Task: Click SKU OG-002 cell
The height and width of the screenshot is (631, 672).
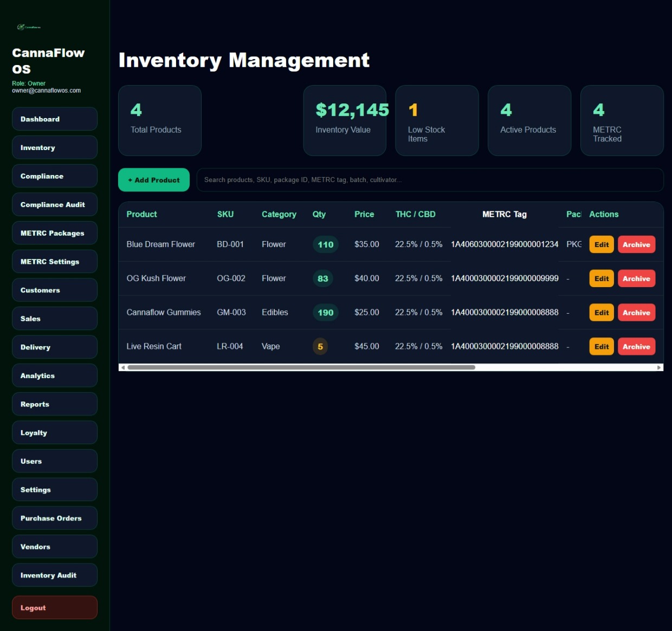Action: pos(231,278)
